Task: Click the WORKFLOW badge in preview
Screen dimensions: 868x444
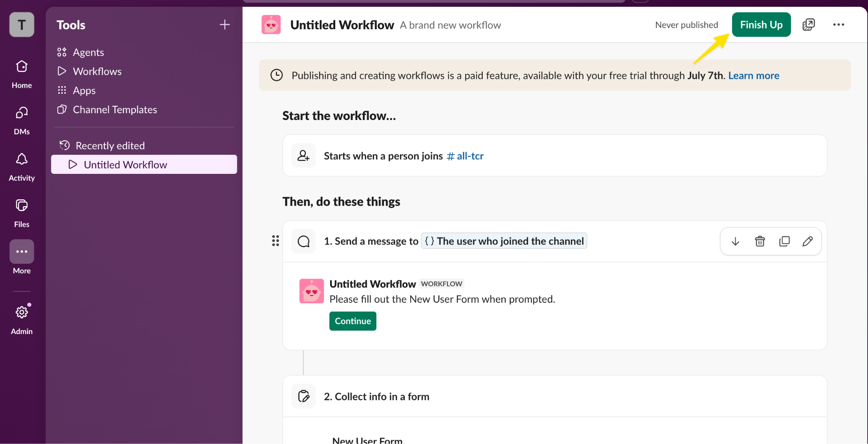Action: pyautogui.click(x=442, y=284)
